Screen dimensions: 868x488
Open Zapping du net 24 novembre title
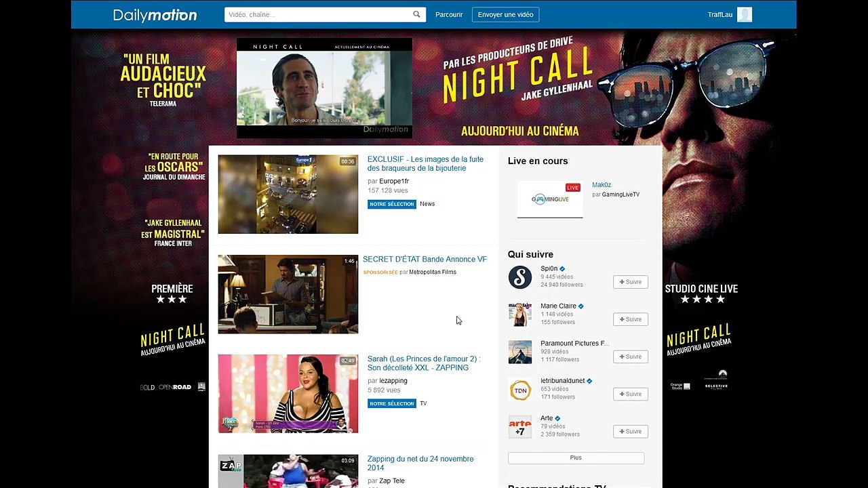[420, 463]
